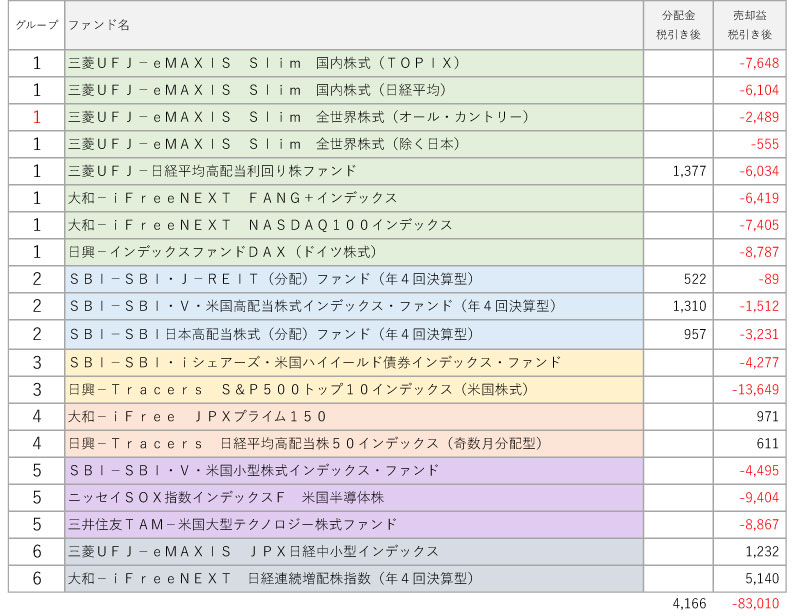Select the iFreeNEXT FANG+インデックス row
Viewport: 800px width, 616px height.
(x=354, y=198)
